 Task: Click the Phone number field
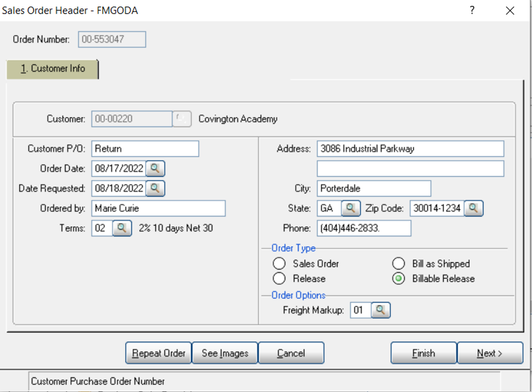point(364,228)
